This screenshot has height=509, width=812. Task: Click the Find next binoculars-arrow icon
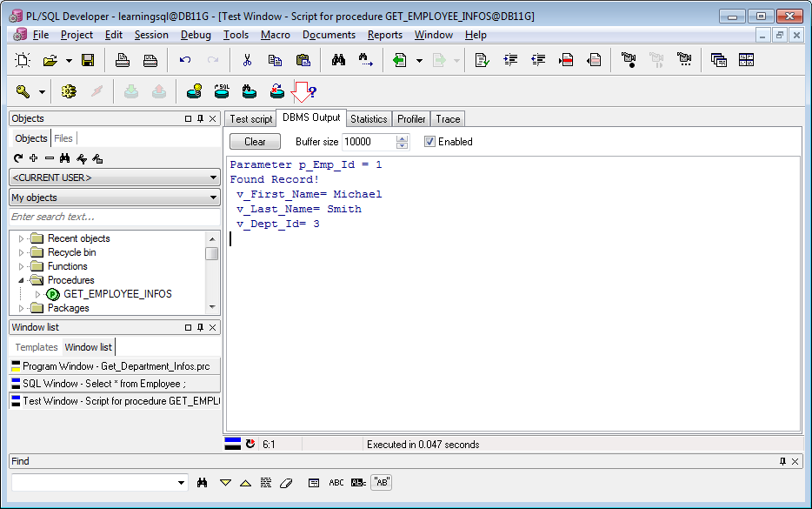(366, 60)
